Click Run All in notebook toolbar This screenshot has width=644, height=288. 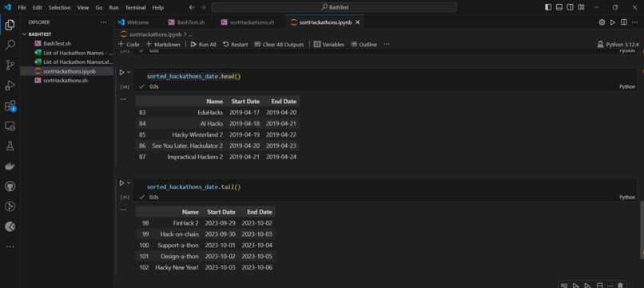click(x=203, y=45)
